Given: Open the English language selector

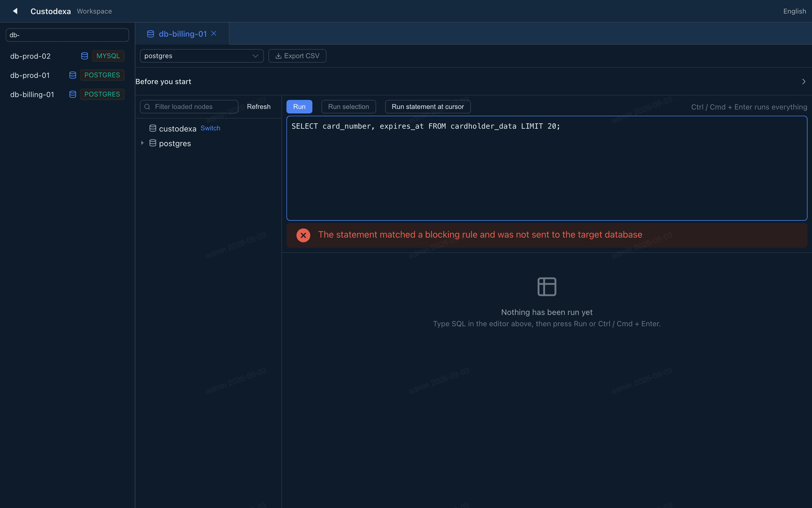Looking at the screenshot, I should tap(794, 11).
